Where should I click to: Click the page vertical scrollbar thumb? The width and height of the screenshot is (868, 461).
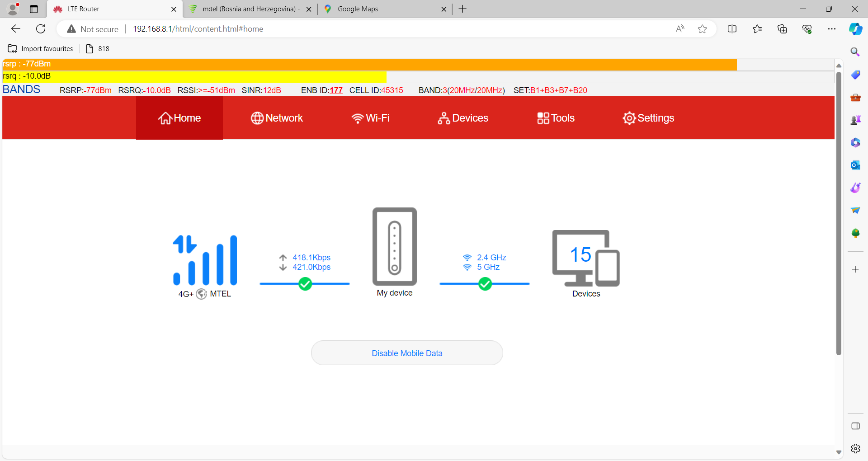point(839,212)
